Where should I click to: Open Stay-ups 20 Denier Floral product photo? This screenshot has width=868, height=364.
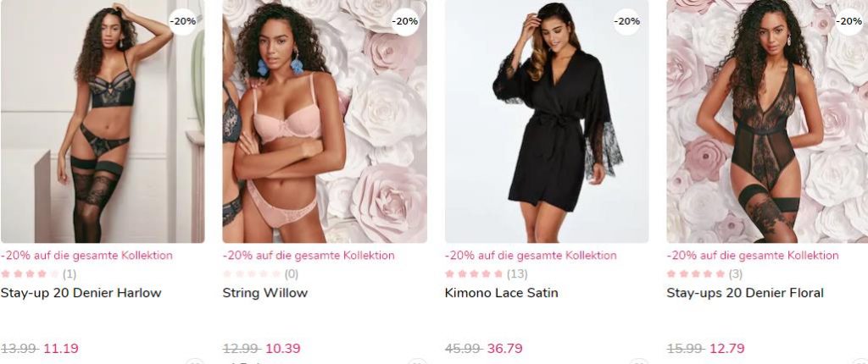click(x=767, y=121)
